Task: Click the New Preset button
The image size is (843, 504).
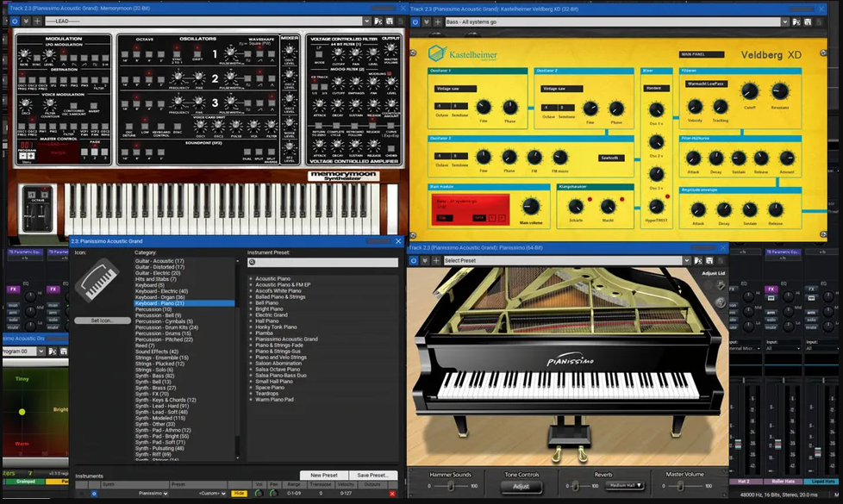Action: [324, 476]
